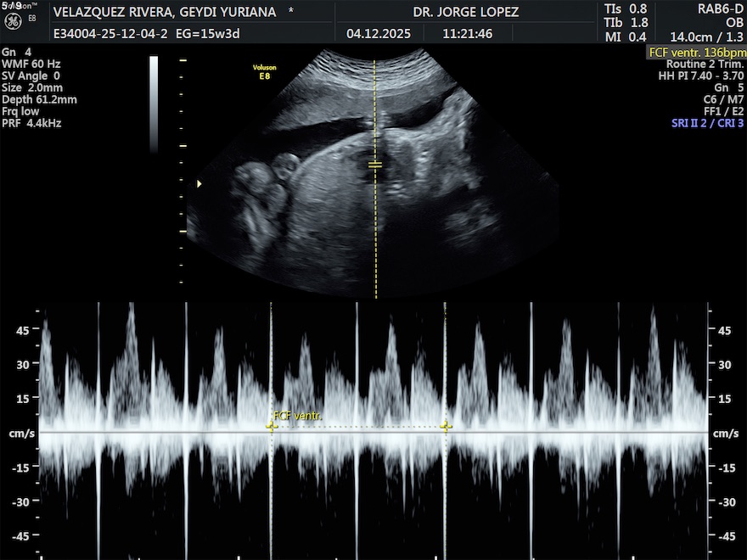Screen dimensions: 747x560
Task: Click the patient name VELAZQUEZ RIVERA field
Action: (x=166, y=13)
